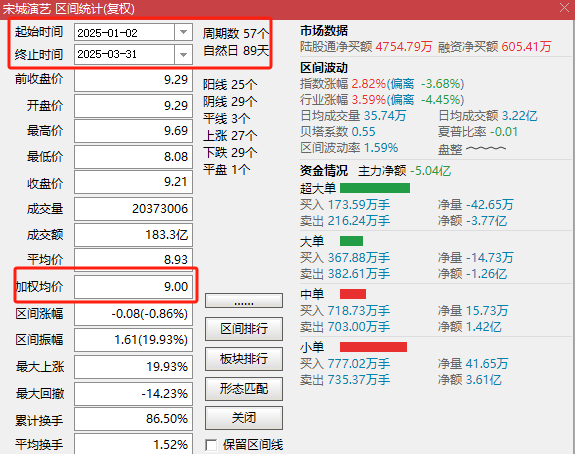Click the 成交量 value field
575x454 pixels.
(133, 209)
